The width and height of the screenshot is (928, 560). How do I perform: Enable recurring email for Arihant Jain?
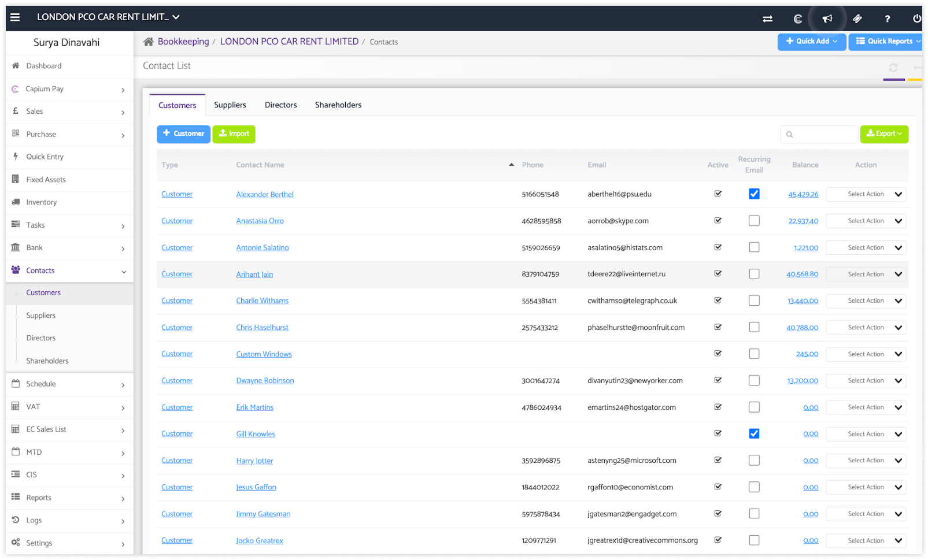click(754, 274)
